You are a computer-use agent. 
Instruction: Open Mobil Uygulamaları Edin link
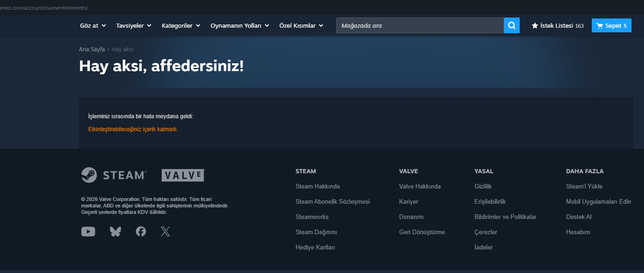(598, 201)
